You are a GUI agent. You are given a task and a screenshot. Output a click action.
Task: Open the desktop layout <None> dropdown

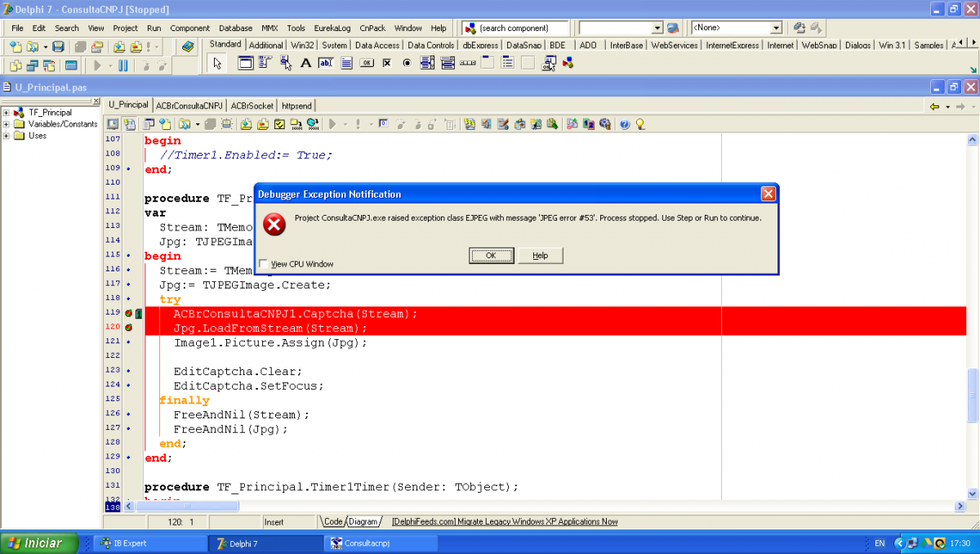pyautogui.click(x=776, y=28)
